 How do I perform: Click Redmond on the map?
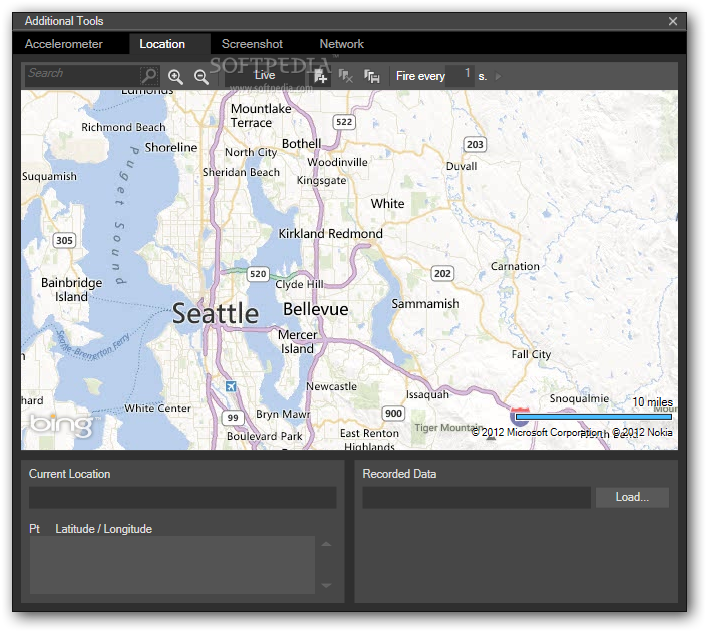pos(356,234)
